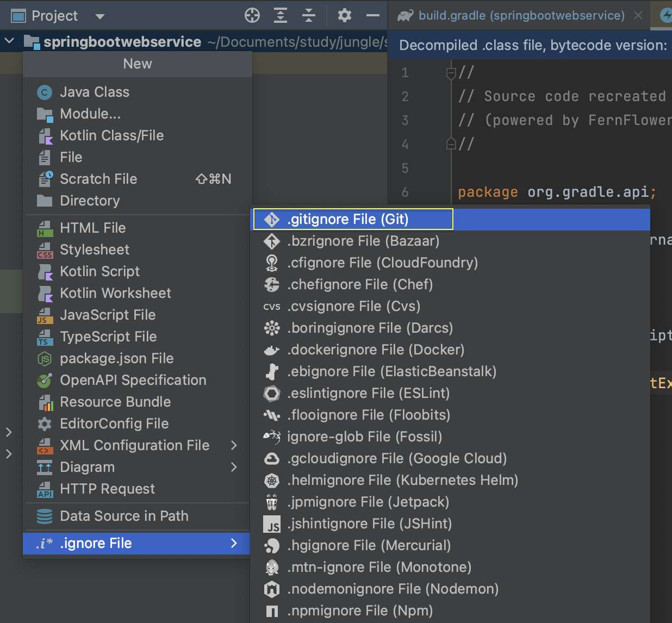The image size is (672, 623).
Task: Select .jpmignore File (Jetpack)
Action: [x=450, y=502]
